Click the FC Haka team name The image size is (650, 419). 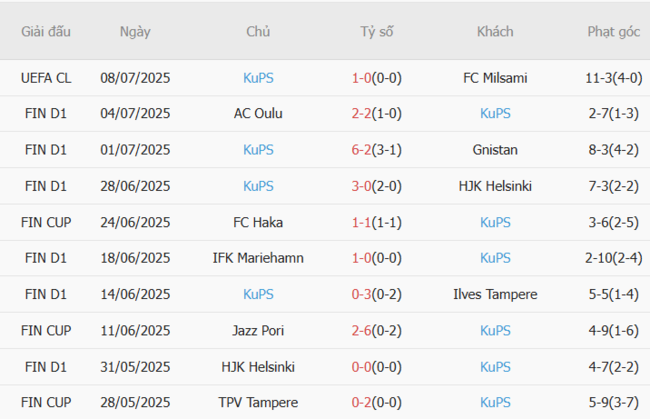tap(258, 222)
